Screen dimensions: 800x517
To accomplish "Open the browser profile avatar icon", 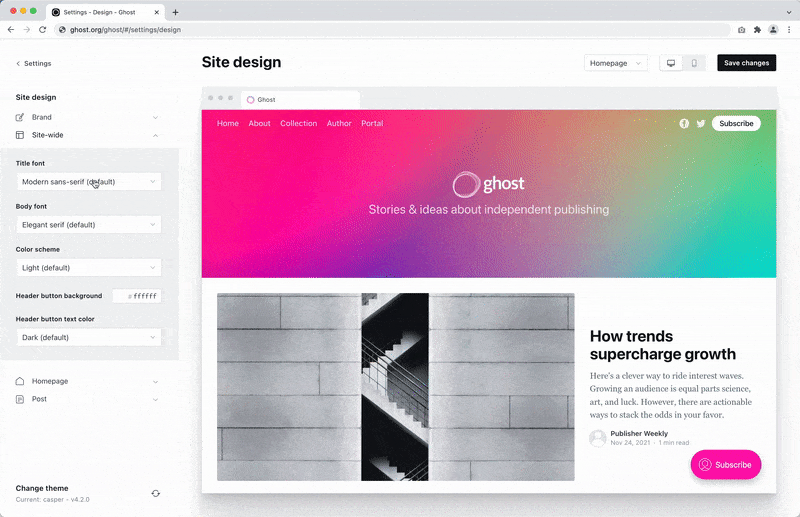I will [x=773, y=30].
